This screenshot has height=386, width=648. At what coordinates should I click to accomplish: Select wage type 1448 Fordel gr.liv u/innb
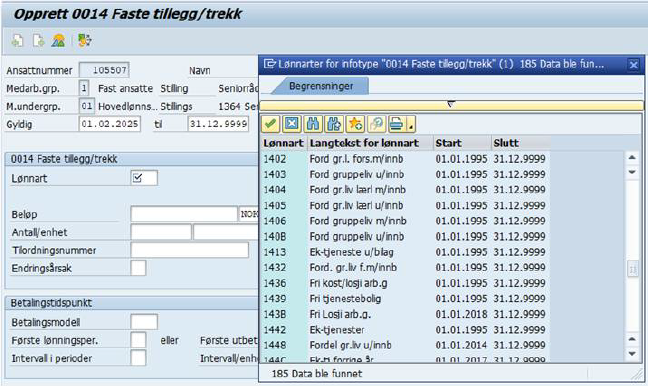pos(405,345)
